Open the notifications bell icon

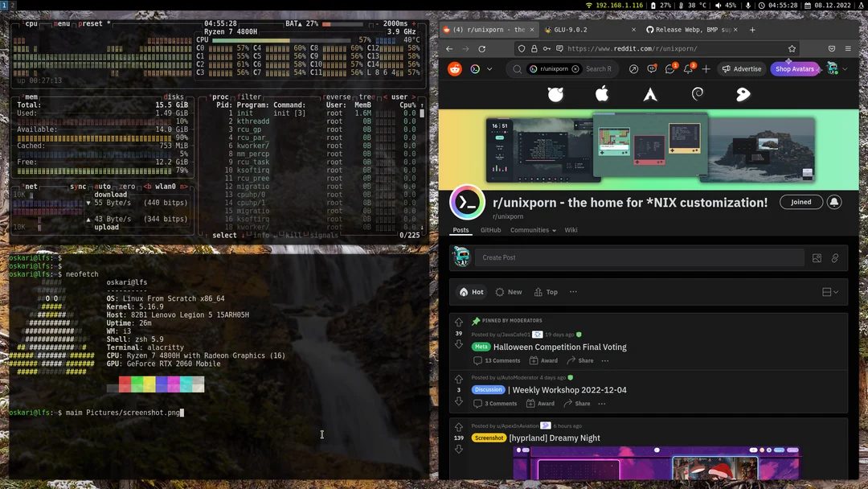tap(688, 68)
